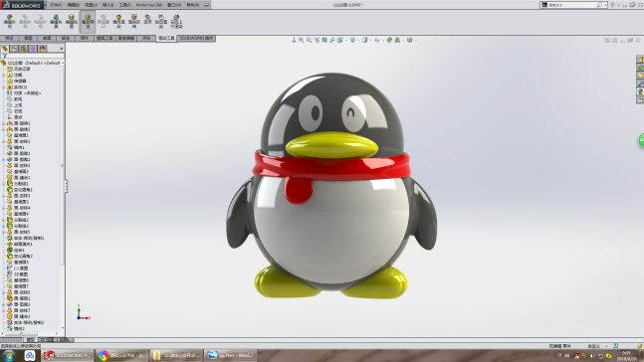Switch to the 特征 (Features) ribbon tab
644x362 pixels.
click(x=9, y=38)
